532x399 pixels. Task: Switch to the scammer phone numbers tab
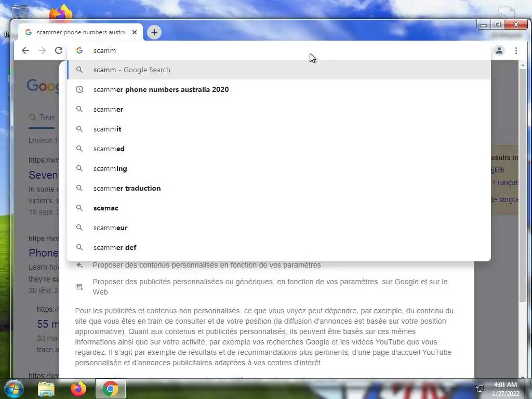pos(80,32)
